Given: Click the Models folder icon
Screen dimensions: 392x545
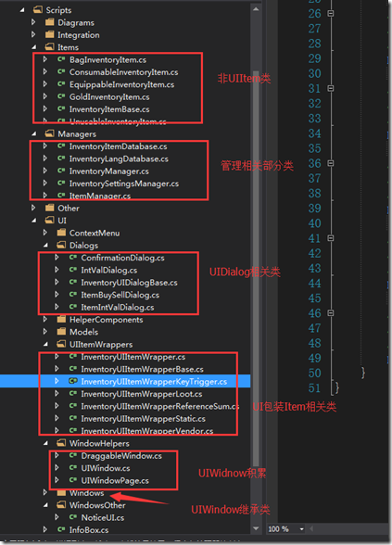Looking at the screenshot, I should pos(61,332).
